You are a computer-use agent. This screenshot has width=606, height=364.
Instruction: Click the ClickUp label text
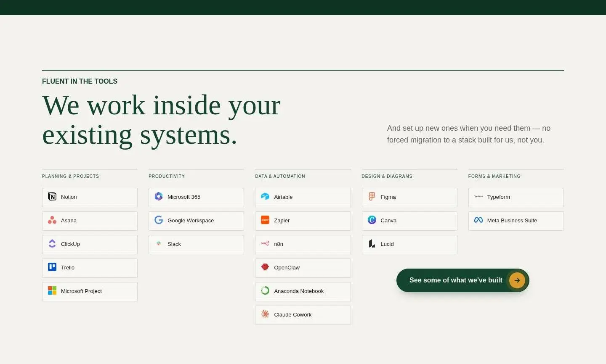coord(70,244)
